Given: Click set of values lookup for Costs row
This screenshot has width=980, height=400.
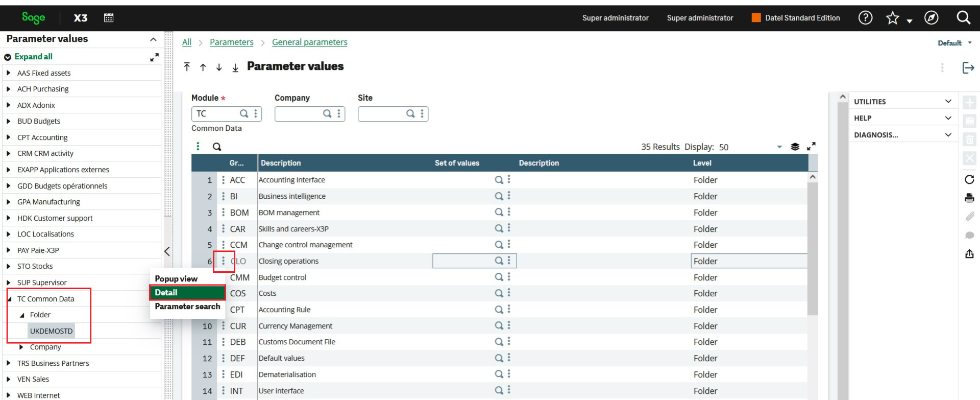Looking at the screenshot, I should 499,293.
